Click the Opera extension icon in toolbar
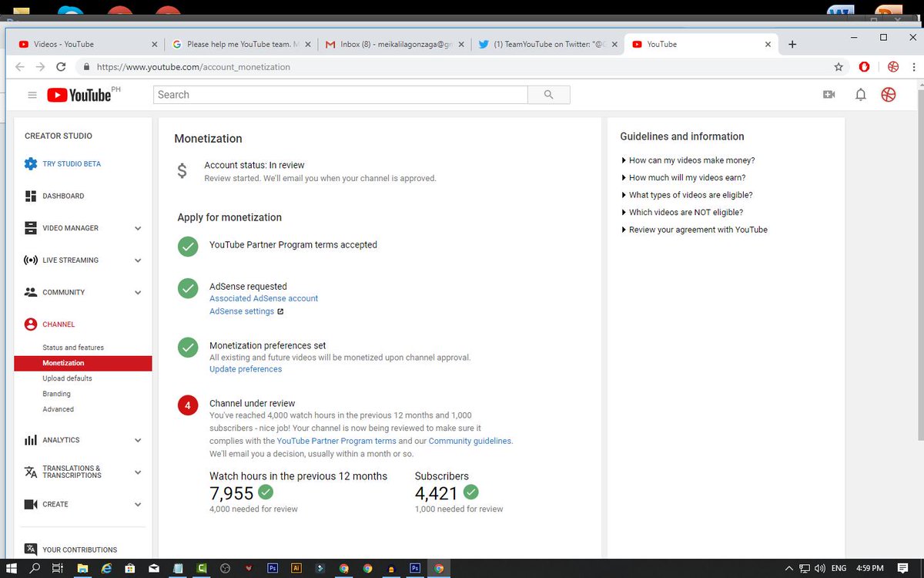This screenshot has height=578, width=924. [864, 67]
